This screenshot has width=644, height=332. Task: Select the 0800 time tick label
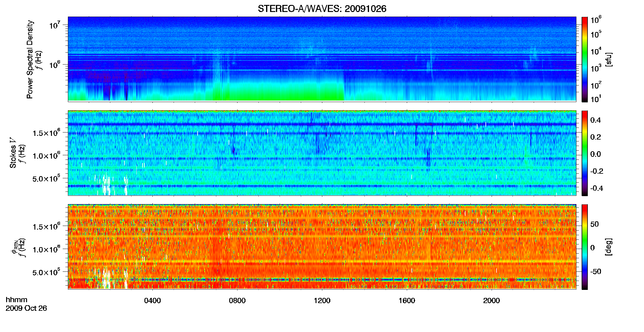pos(237,300)
